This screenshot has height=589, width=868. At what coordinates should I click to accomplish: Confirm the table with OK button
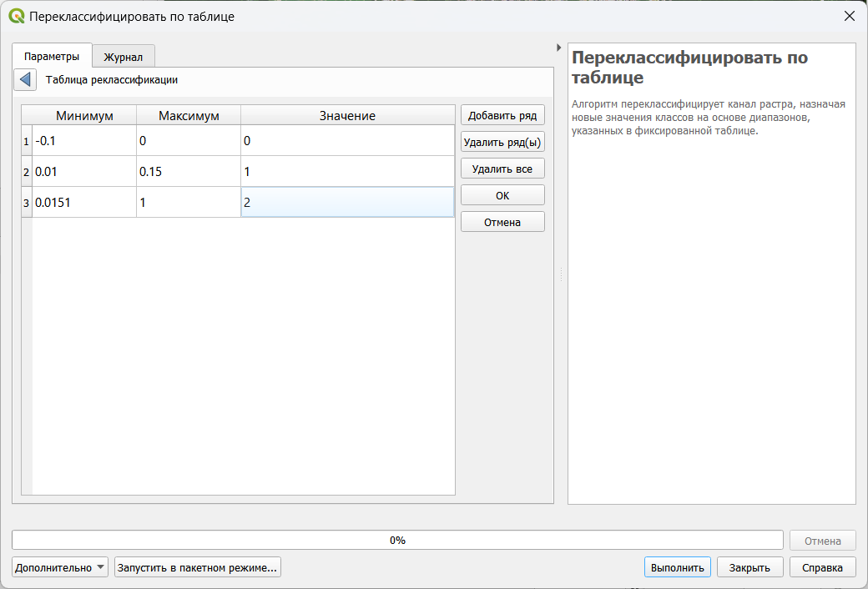click(502, 195)
